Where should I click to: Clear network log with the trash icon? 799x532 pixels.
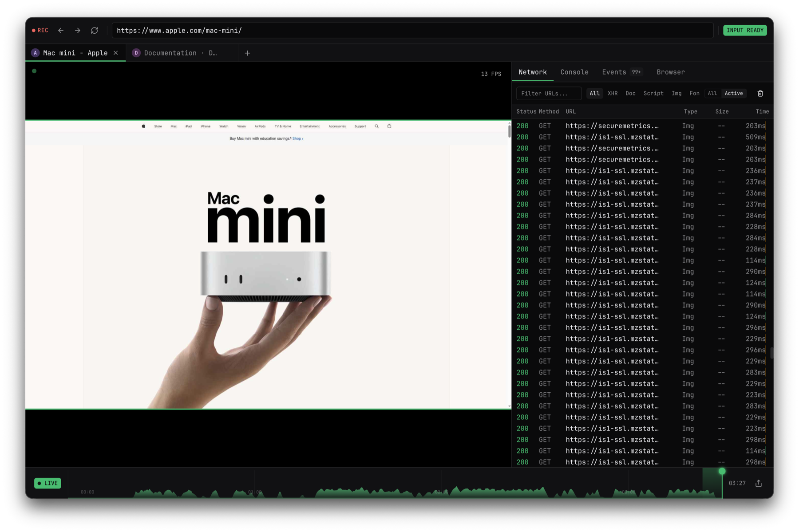pyautogui.click(x=760, y=94)
